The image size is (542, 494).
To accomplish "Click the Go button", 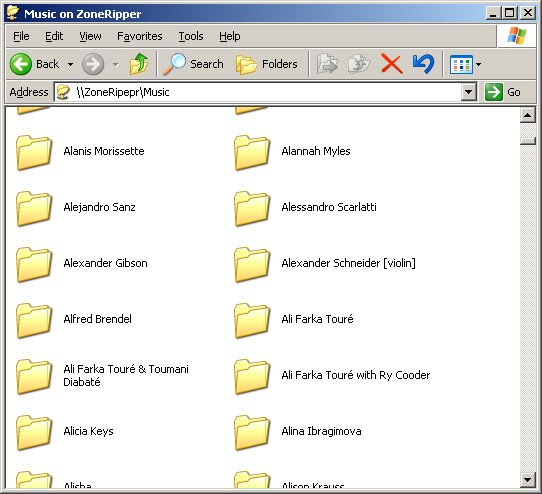I will [x=503, y=92].
